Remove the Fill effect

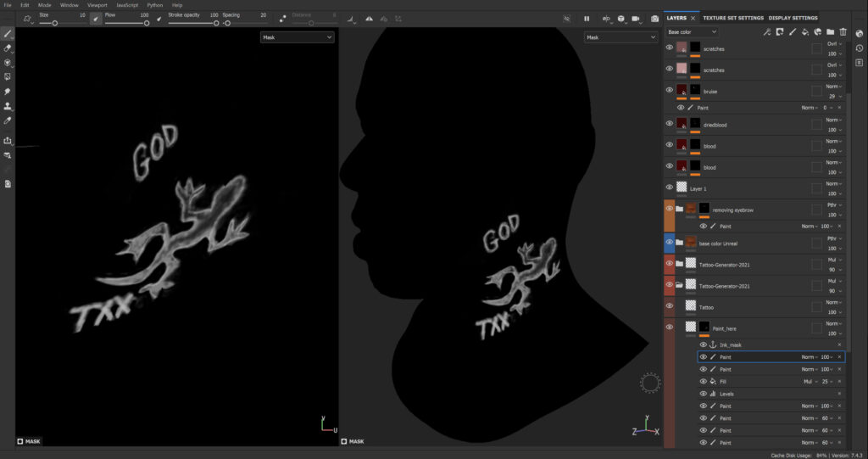pos(839,382)
